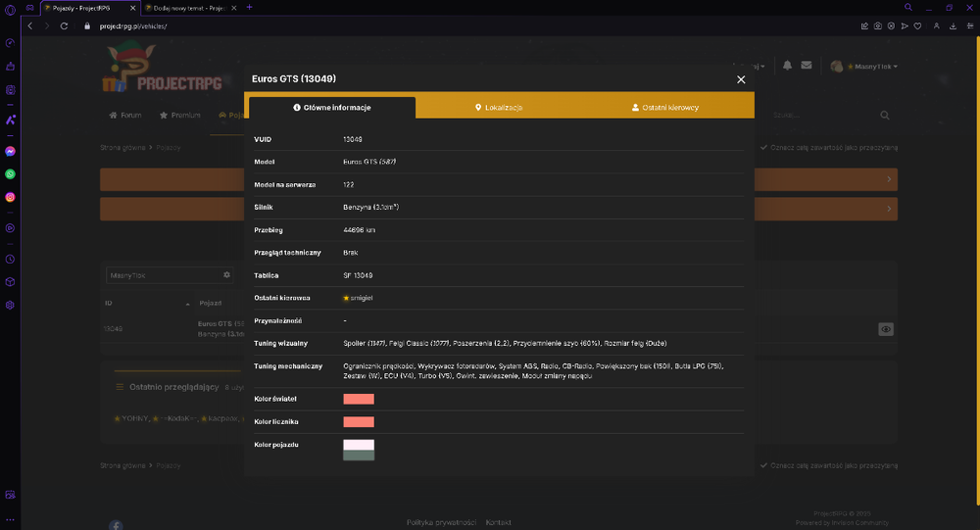Switch to the Lokalizacja tab

tap(499, 108)
